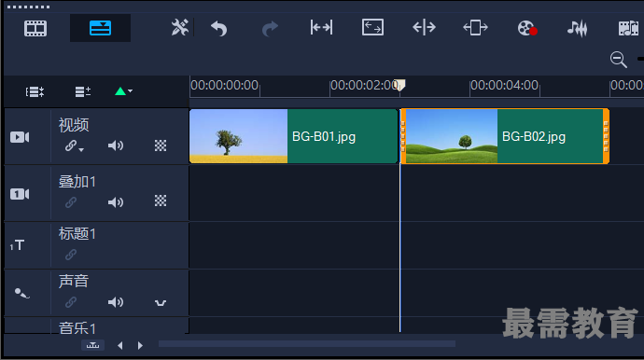Click the Slide tool icon

[x=475, y=27]
